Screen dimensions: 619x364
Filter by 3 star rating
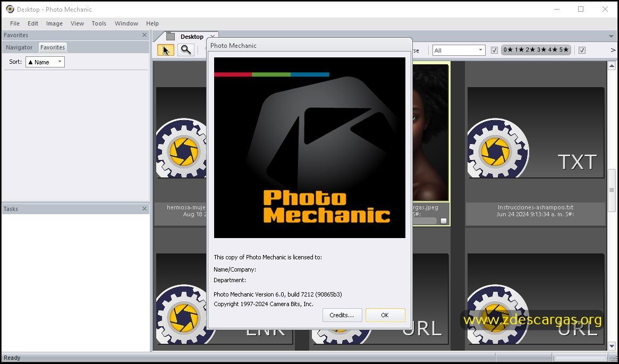pos(541,50)
